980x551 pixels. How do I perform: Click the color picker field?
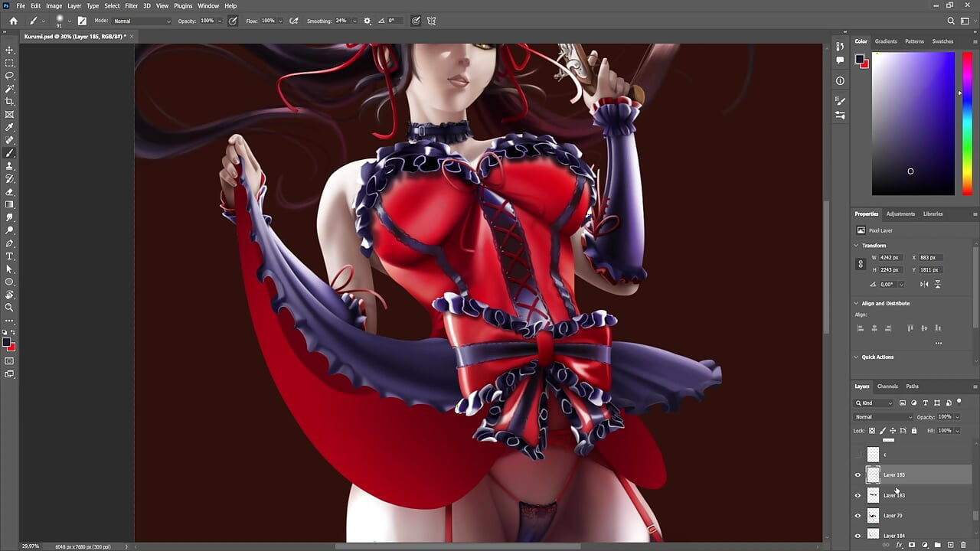point(913,123)
